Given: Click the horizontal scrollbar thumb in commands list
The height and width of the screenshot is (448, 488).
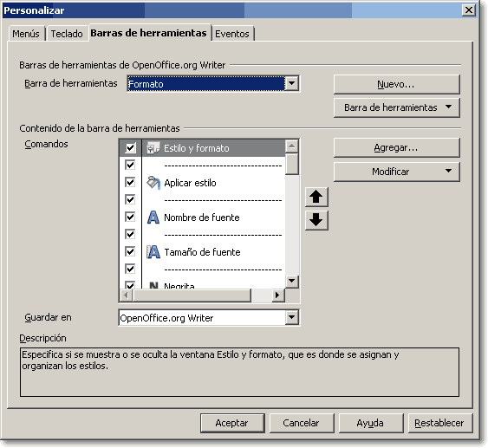Looking at the screenshot, I should pos(192,295).
